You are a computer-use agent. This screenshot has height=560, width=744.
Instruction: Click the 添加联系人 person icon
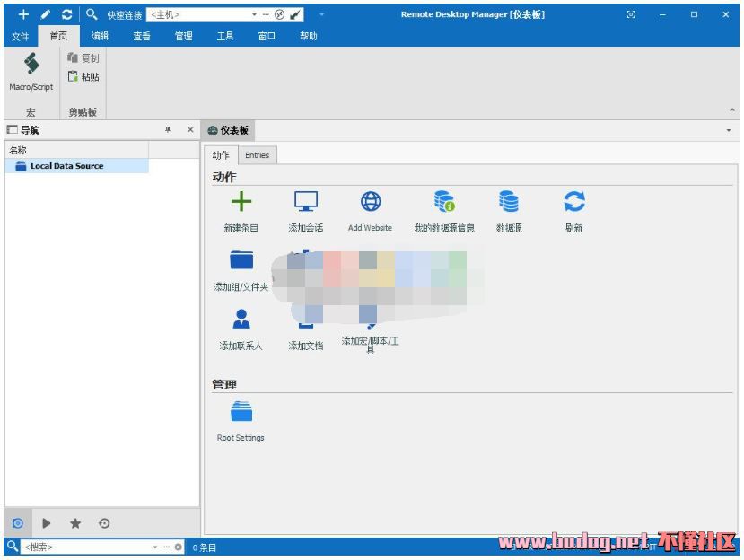point(241,319)
